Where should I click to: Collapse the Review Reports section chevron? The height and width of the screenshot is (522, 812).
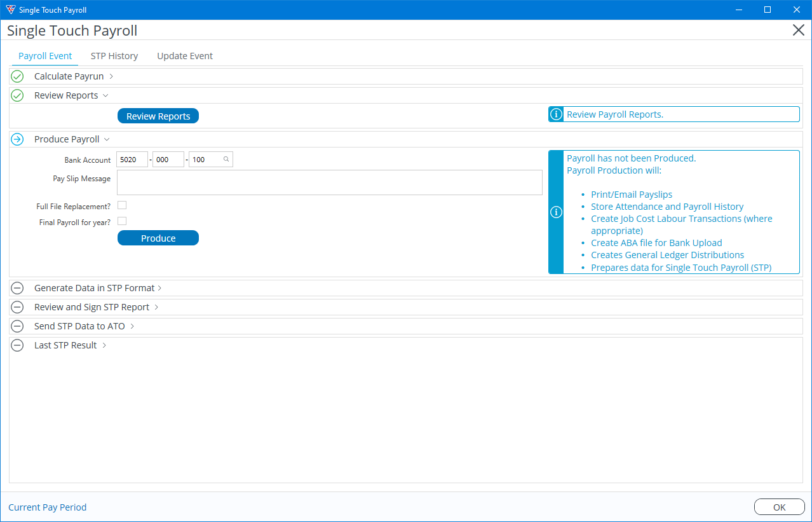(x=105, y=95)
